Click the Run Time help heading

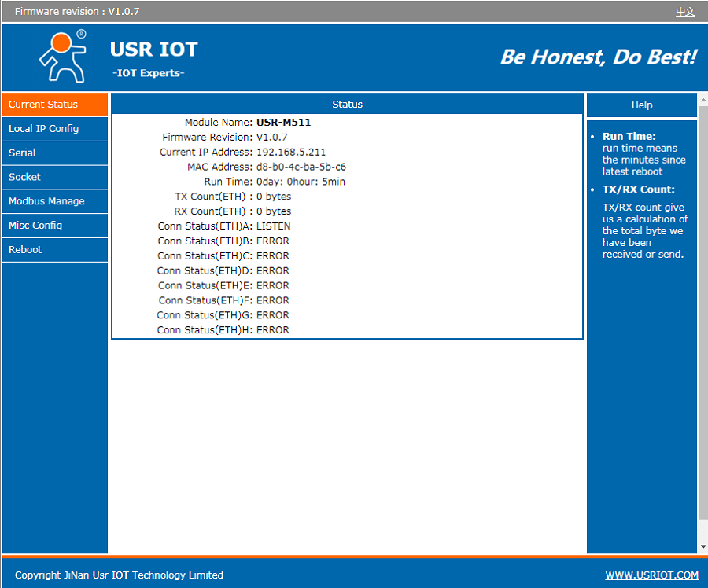click(x=629, y=136)
